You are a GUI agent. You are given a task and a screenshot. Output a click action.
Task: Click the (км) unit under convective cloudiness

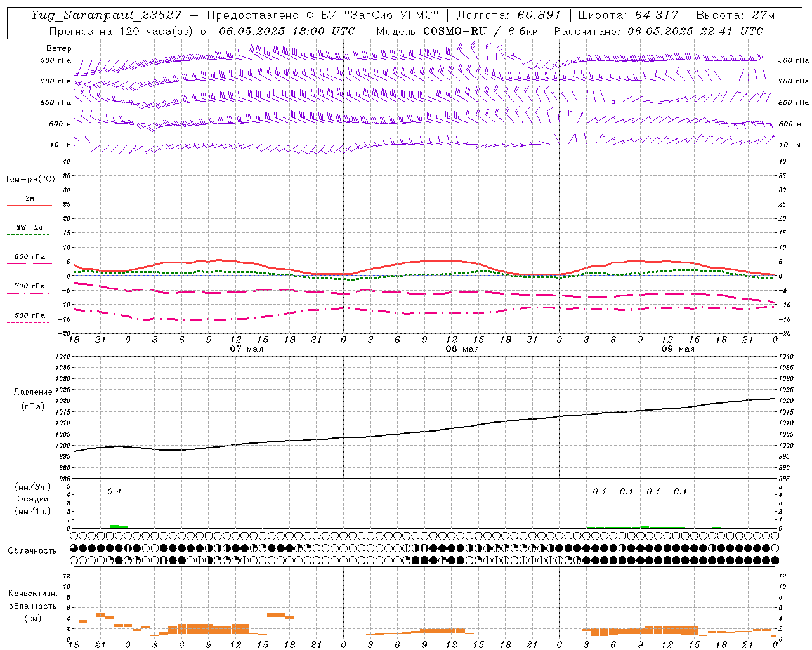[x=32, y=618]
